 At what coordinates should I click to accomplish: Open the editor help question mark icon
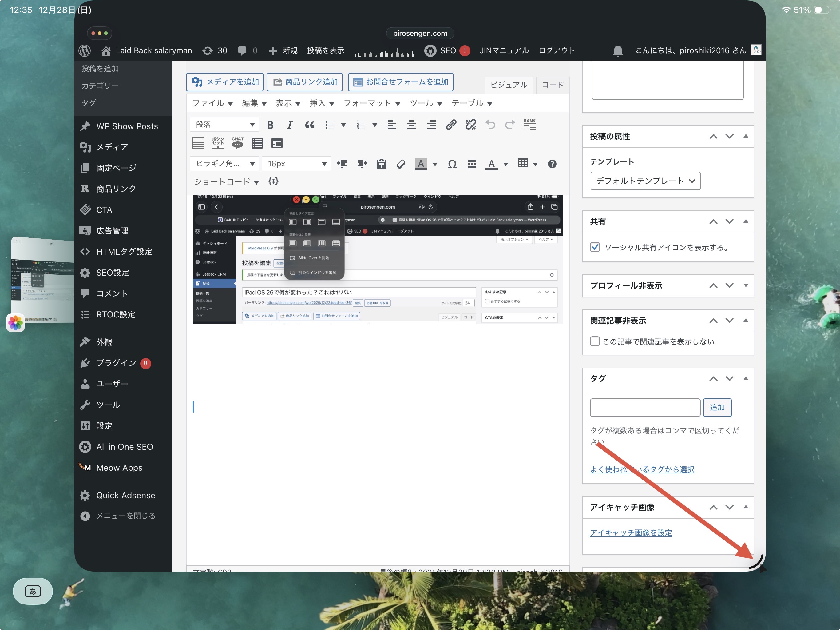pos(552,164)
